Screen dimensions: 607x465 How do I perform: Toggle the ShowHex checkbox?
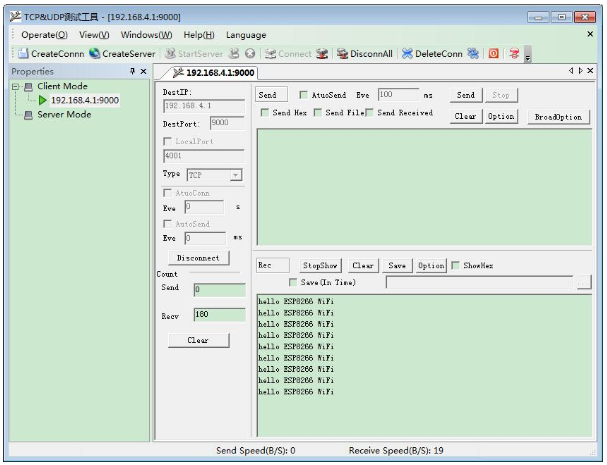click(x=456, y=266)
